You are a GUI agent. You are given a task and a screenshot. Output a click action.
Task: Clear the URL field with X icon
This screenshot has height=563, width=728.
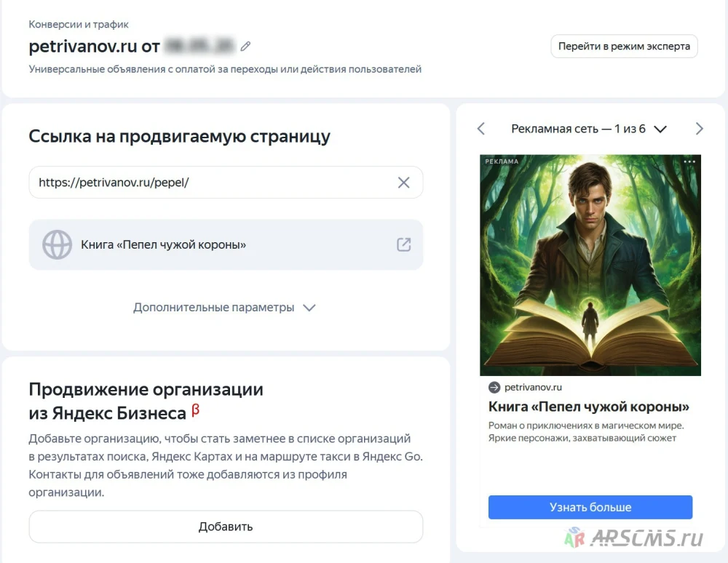coord(403,183)
